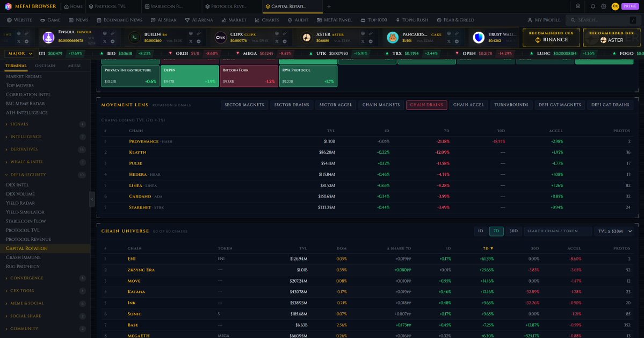Open the DePIN sector heatmap tile

coord(190,76)
